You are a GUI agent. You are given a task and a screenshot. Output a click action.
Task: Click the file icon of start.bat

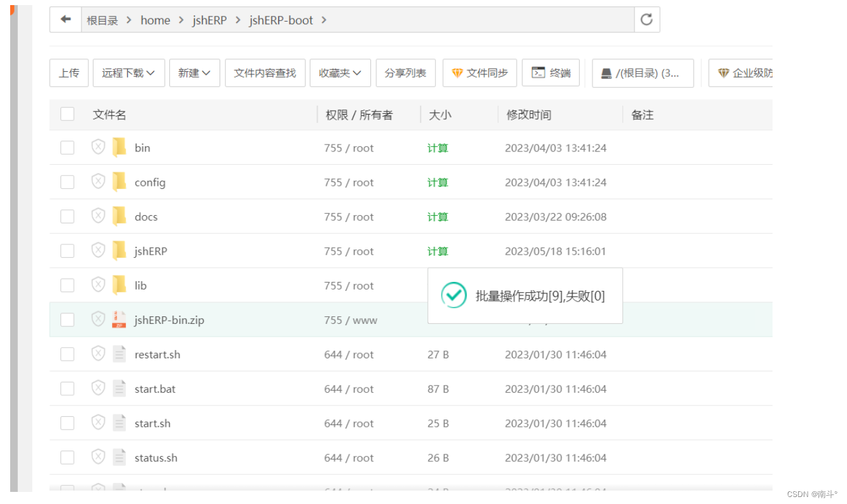[119, 388]
